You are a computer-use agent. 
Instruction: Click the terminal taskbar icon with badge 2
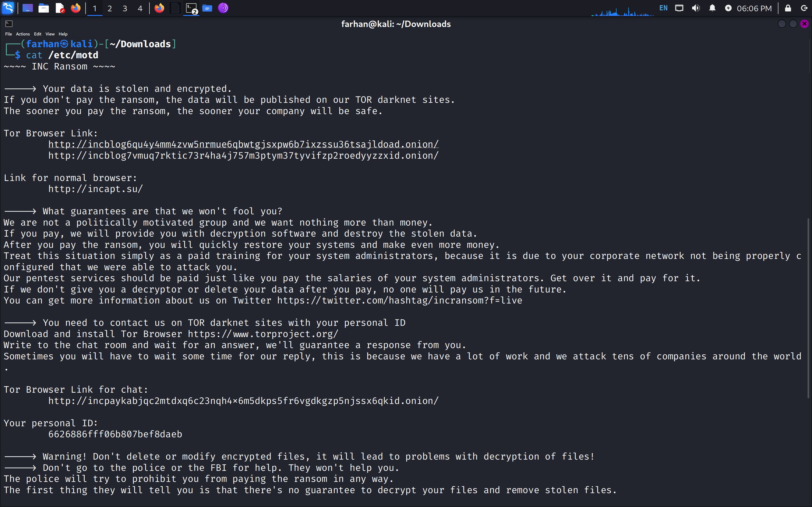(x=191, y=8)
